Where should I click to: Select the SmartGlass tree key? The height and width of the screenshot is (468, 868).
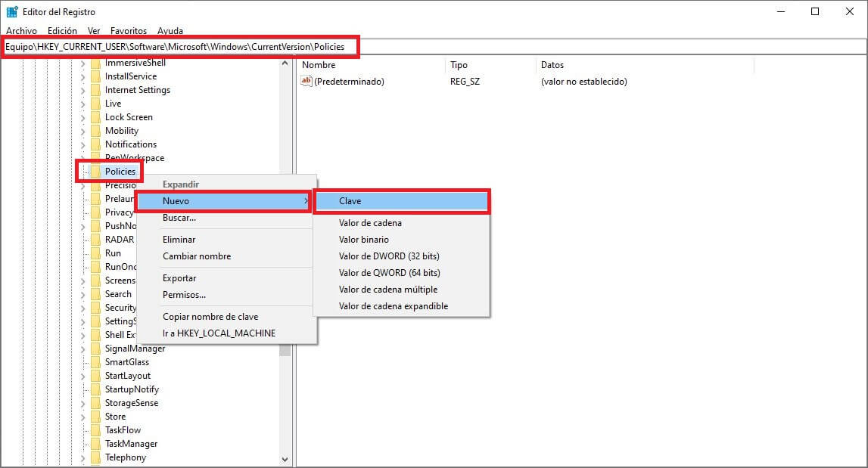point(127,362)
